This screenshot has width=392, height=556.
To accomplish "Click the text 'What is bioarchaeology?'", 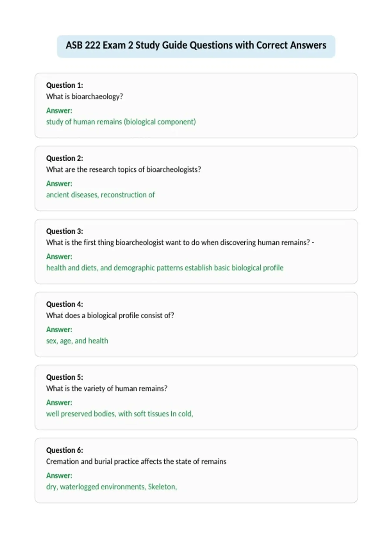I will pyautogui.click(x=85, y=96).
